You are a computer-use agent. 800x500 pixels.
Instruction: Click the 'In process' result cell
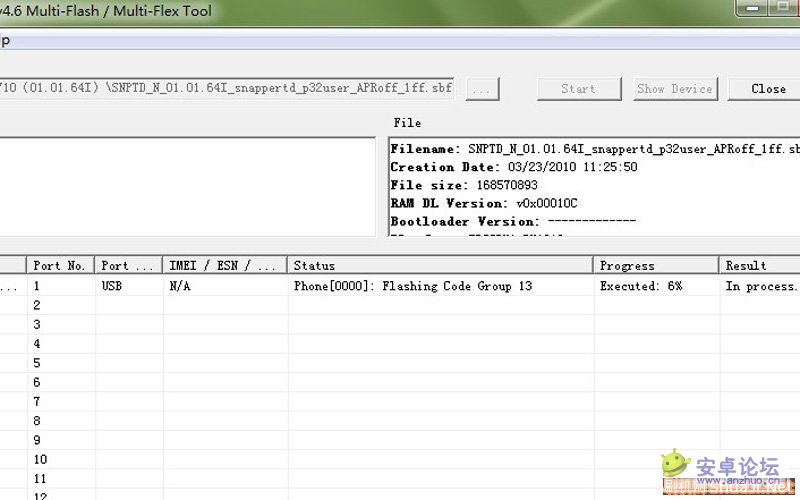761,286
